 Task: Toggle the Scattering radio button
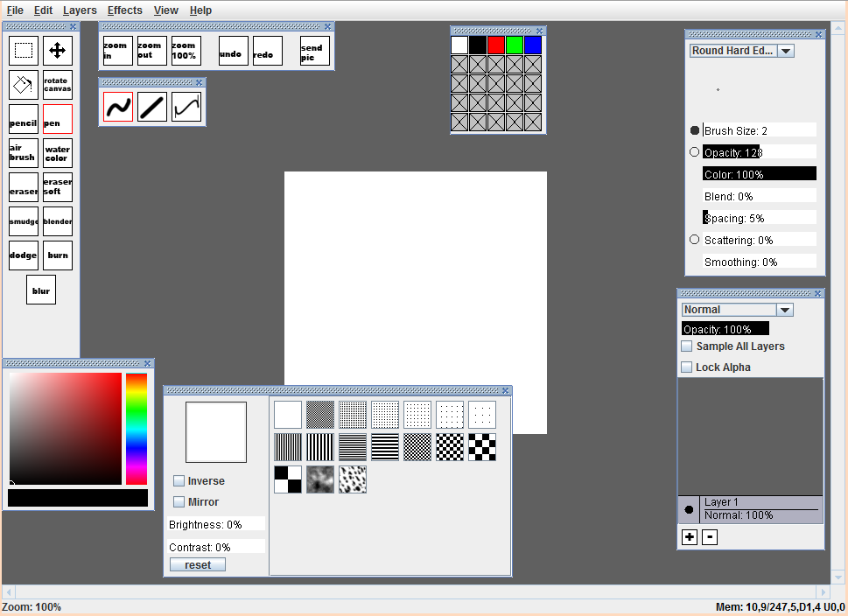[x=695, y=240]
